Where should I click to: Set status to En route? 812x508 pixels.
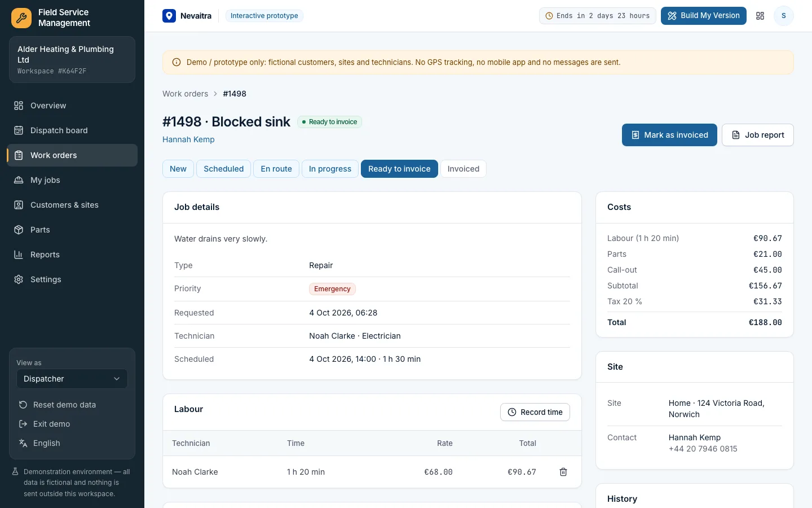pos(276,169)
